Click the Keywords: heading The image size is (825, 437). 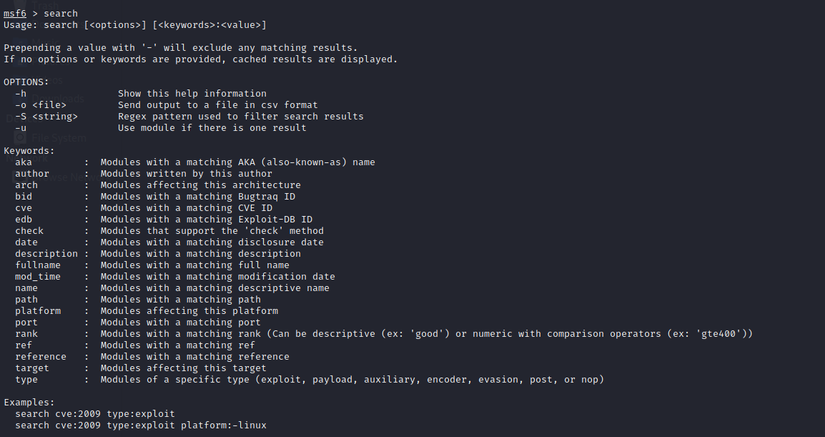click(x=30, y=150)
